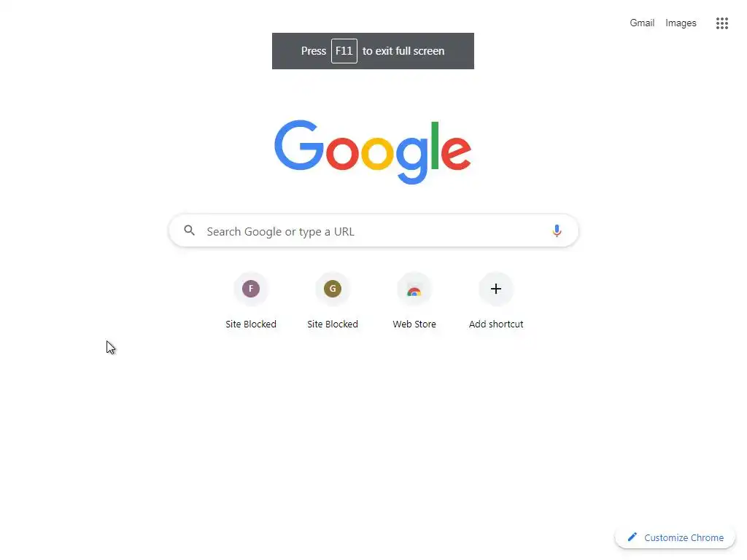Open the olive G shortcut icon
Viewport: 747px width, 560px height.
[x=333, y=289]
